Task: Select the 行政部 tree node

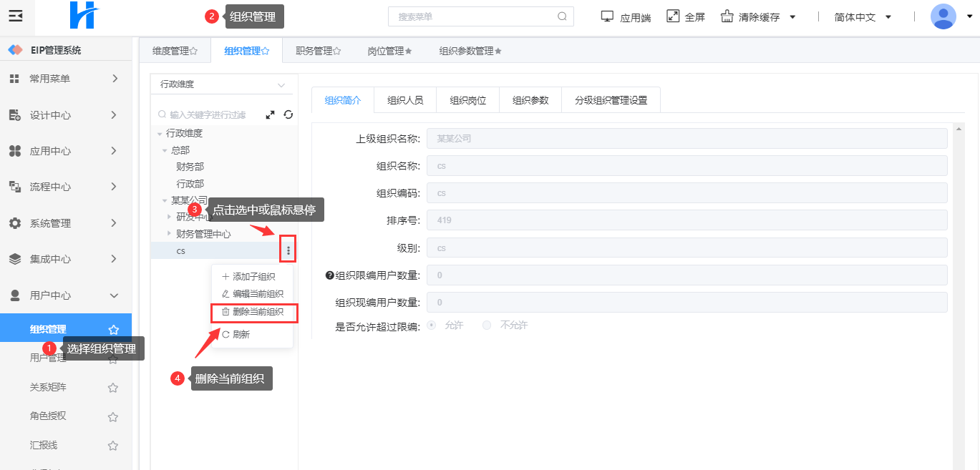Action: click(x=190, y=184)
